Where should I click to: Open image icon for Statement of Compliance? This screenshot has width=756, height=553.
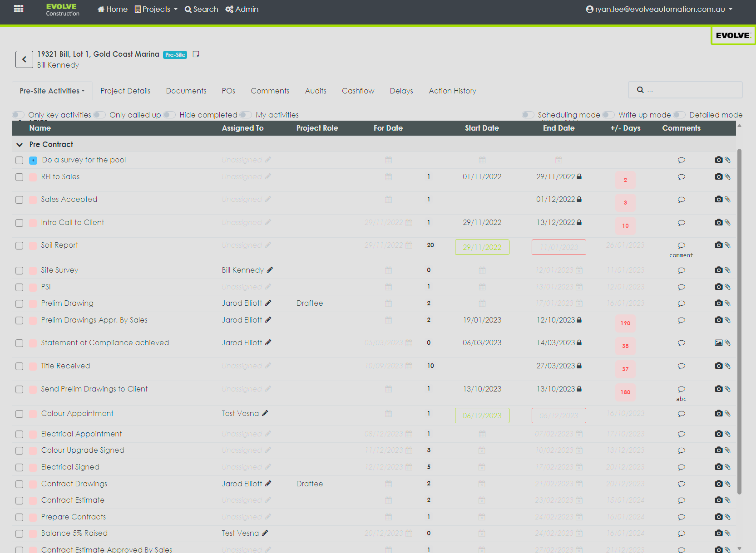click(x=718, y=343)
